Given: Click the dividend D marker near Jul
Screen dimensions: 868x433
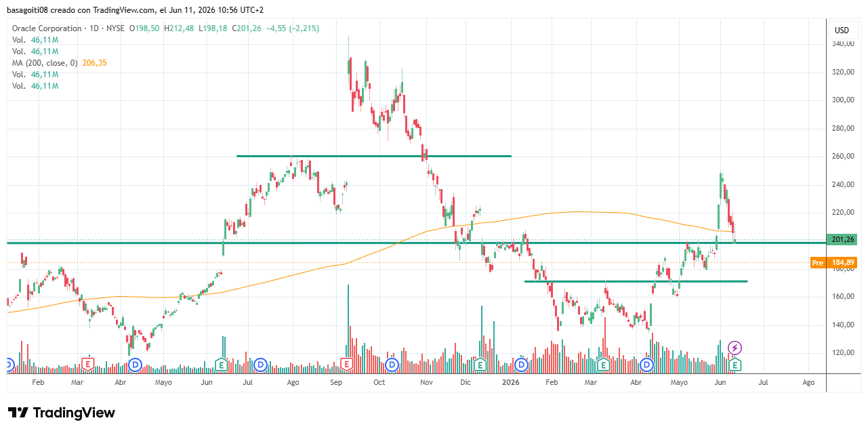Looking at the screenshot, I should 260,365.
